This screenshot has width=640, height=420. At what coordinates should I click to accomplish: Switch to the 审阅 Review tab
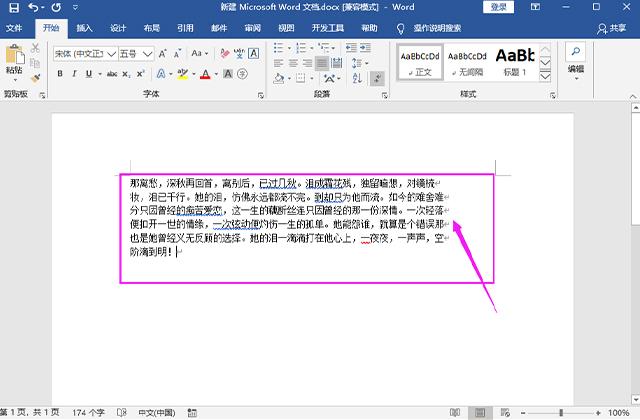coord(253,28)
